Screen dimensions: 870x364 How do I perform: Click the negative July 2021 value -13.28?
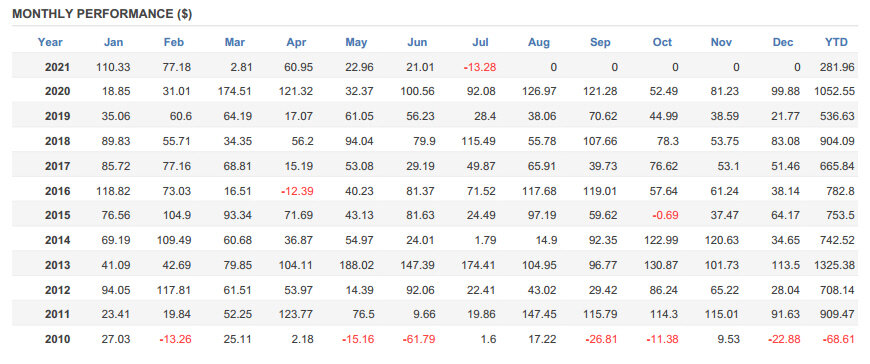pos(479,68)
